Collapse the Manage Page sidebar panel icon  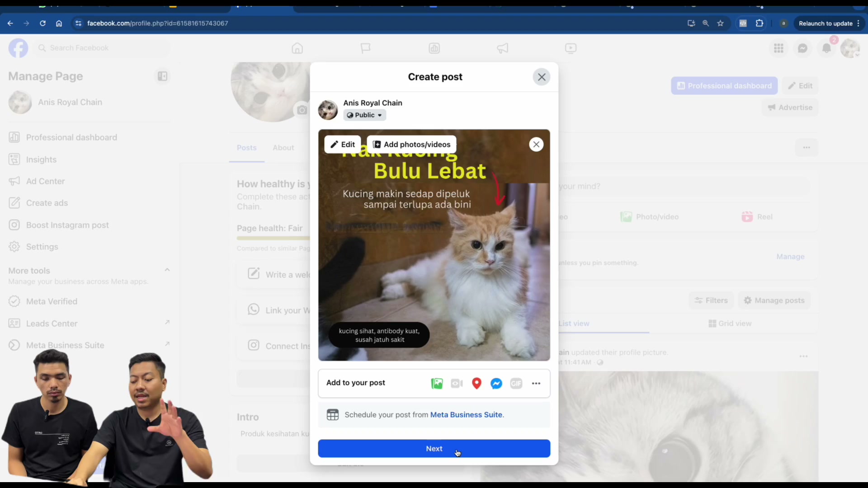pos(162,76)
